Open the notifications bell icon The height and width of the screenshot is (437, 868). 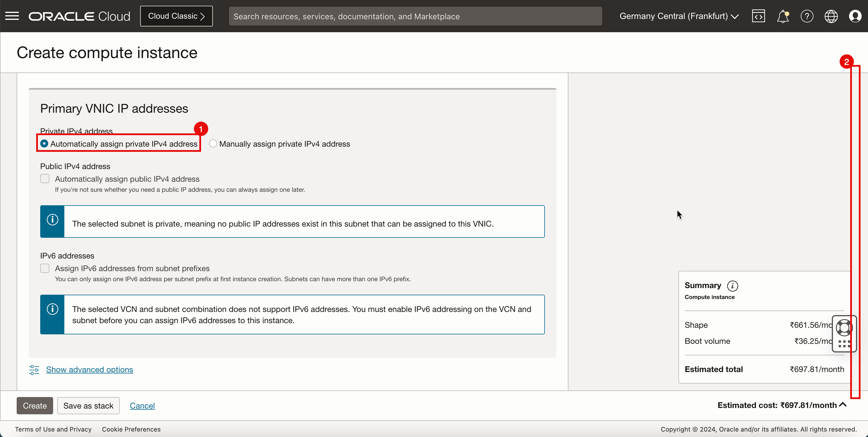point(783,16)
